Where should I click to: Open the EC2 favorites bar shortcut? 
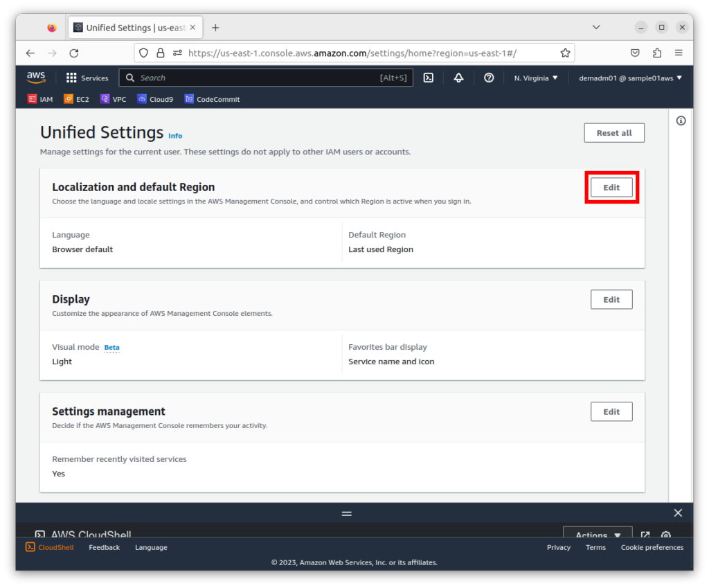click(x=76, y=99)
